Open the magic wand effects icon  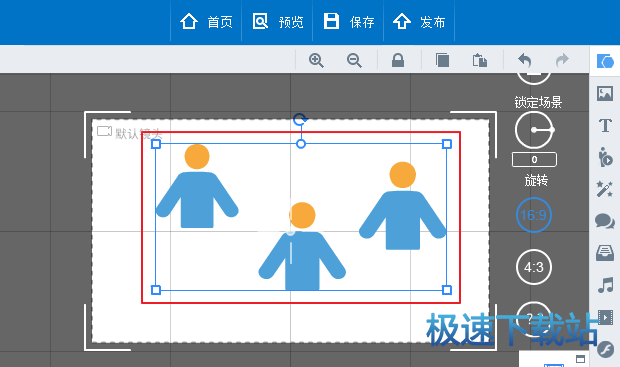tap(605, 189)
